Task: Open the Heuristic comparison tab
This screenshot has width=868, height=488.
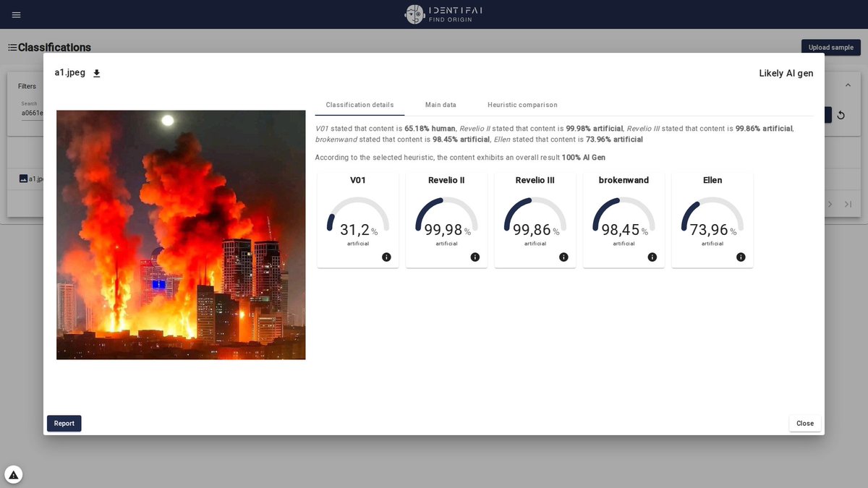Action: [x=522, y=104]
